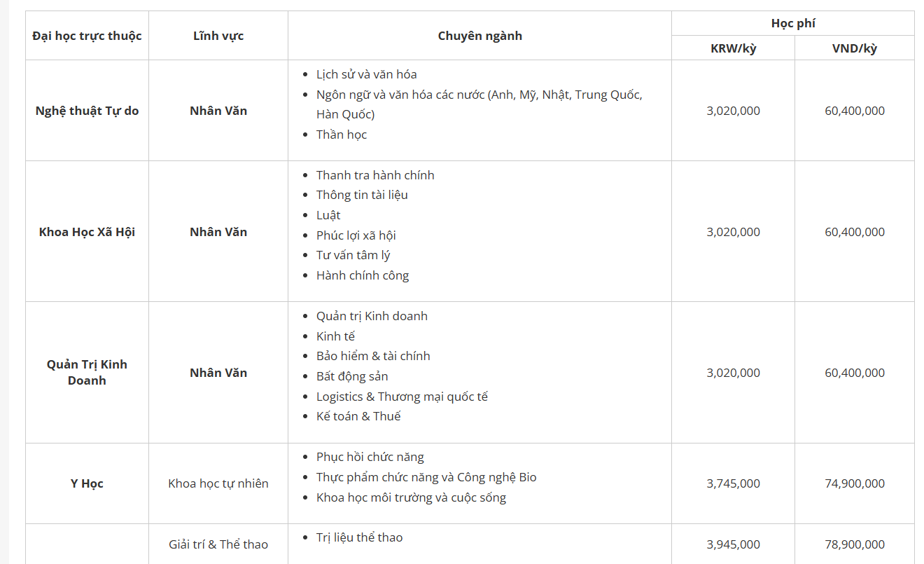This screenshot has width=924, height=564.
Task: Click 'Phục hồi chức năng' list item
Action: coord(370,457)
